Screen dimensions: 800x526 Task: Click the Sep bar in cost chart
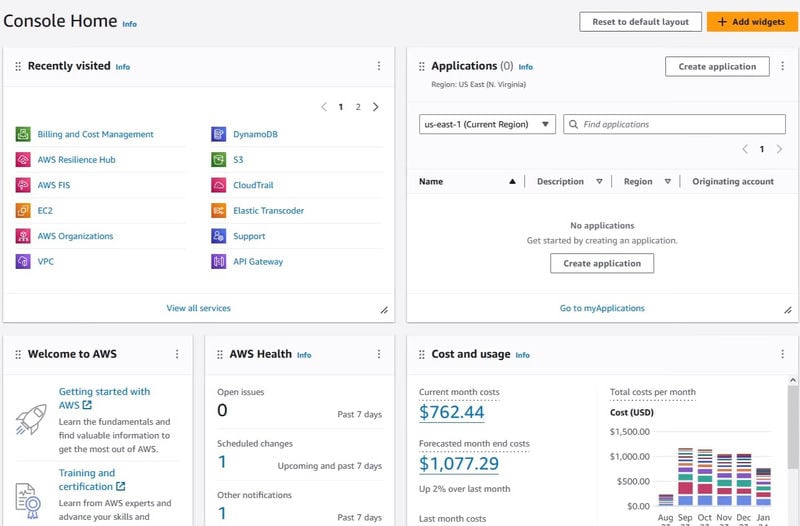click(685, 477)
